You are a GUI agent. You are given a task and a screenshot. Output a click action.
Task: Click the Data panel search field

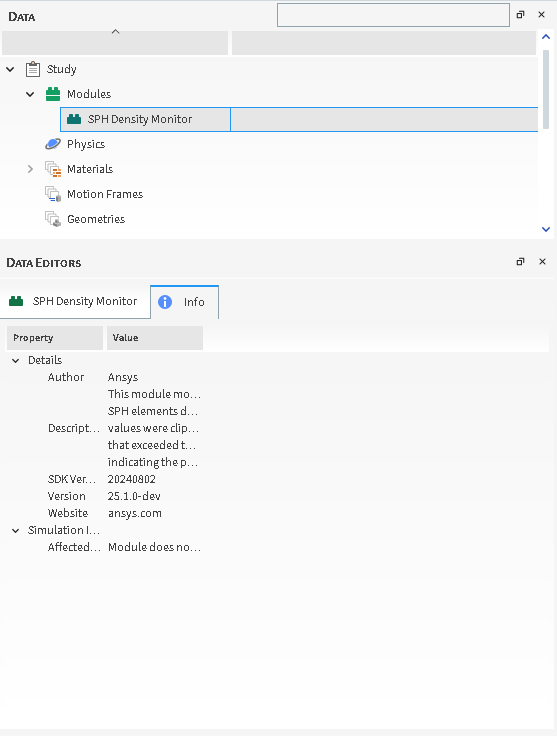[x=393, y=15]
